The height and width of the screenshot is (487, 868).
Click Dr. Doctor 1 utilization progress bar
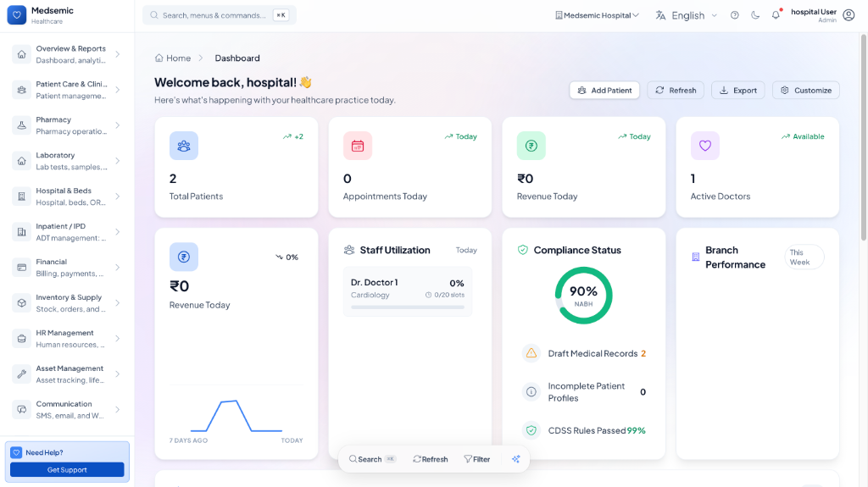408,307
